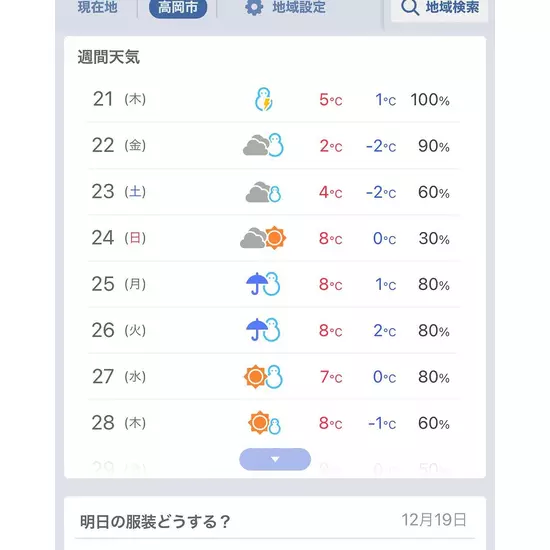Click the cloudy-sunny icon for Sunday the 24th
Image resolution: width=550 pixels, height=550 pixels.
coord(263,238)
